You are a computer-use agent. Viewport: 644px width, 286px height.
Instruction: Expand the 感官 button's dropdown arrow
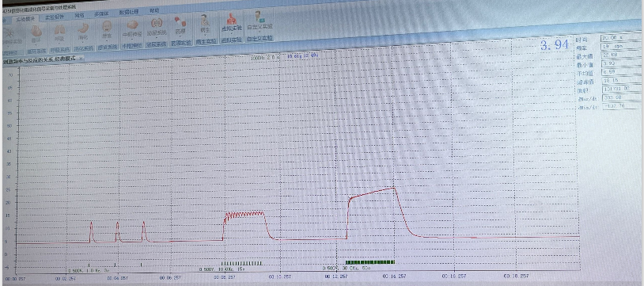coord(107,40)
